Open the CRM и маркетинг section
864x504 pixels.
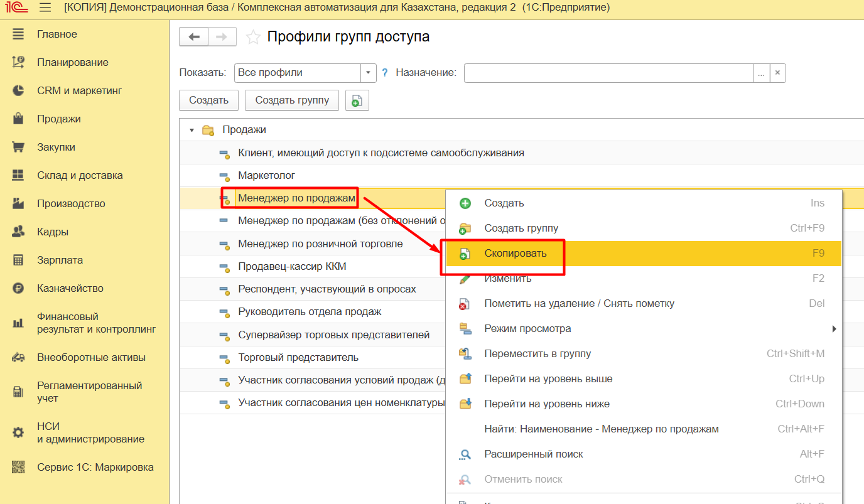(79, 90)
